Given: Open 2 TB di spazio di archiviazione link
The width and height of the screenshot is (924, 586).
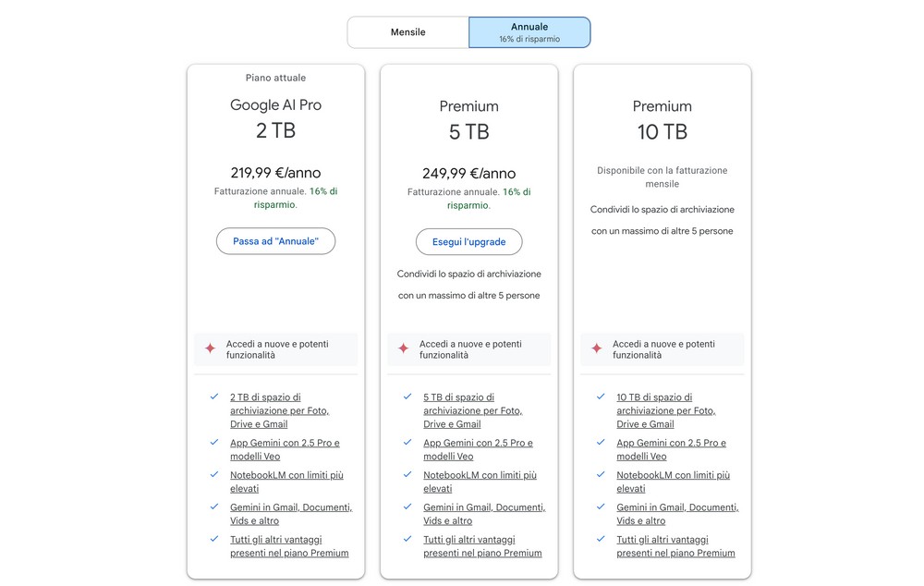Looking at the screenshot, I should point(279,410).
